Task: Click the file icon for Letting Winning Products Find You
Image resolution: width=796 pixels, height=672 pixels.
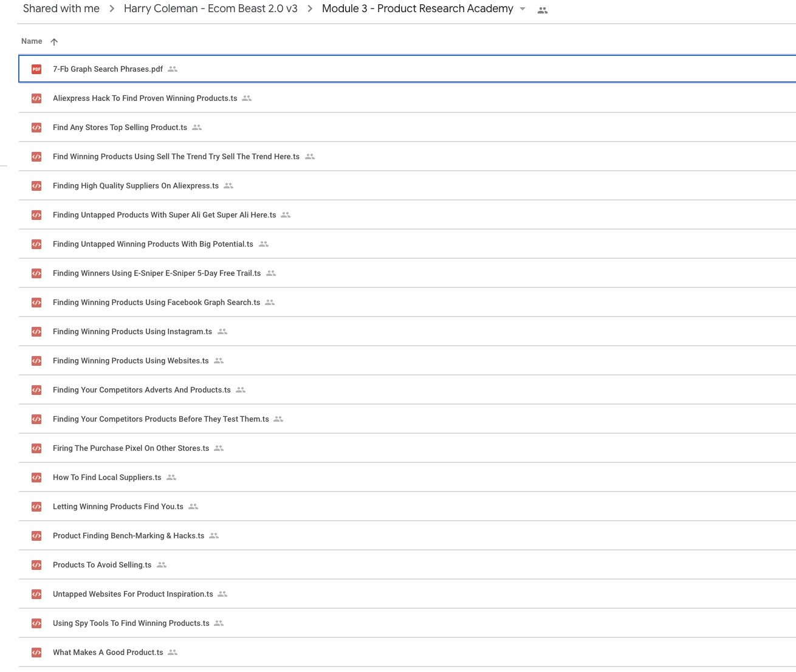Action: click(x=36, y=507)
